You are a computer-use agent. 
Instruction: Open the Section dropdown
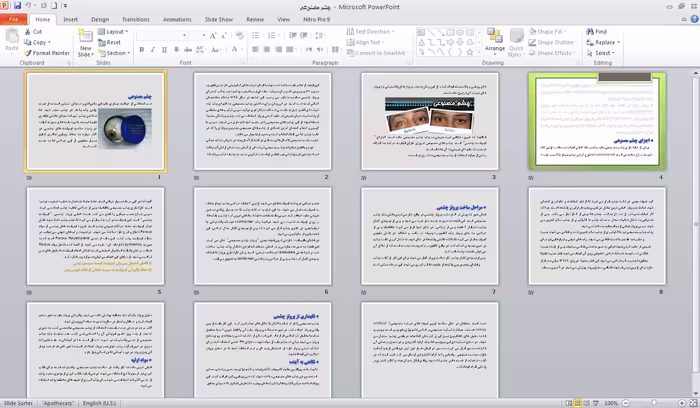(x=114, y=53)
